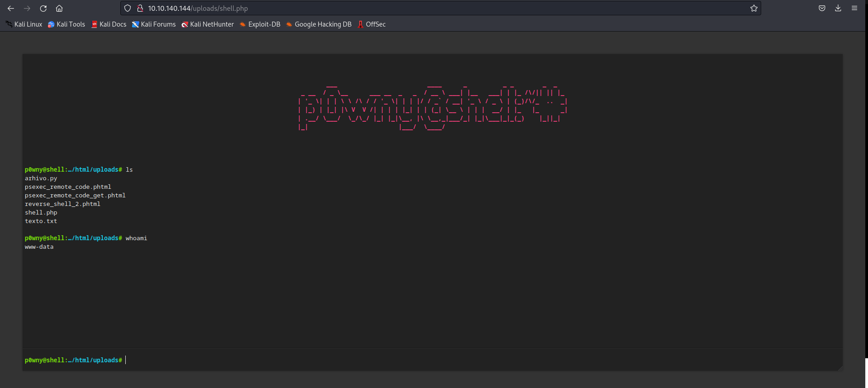Click the whoami command text
This screenshot has height=388, width=868.
click(x=136, y=238)
